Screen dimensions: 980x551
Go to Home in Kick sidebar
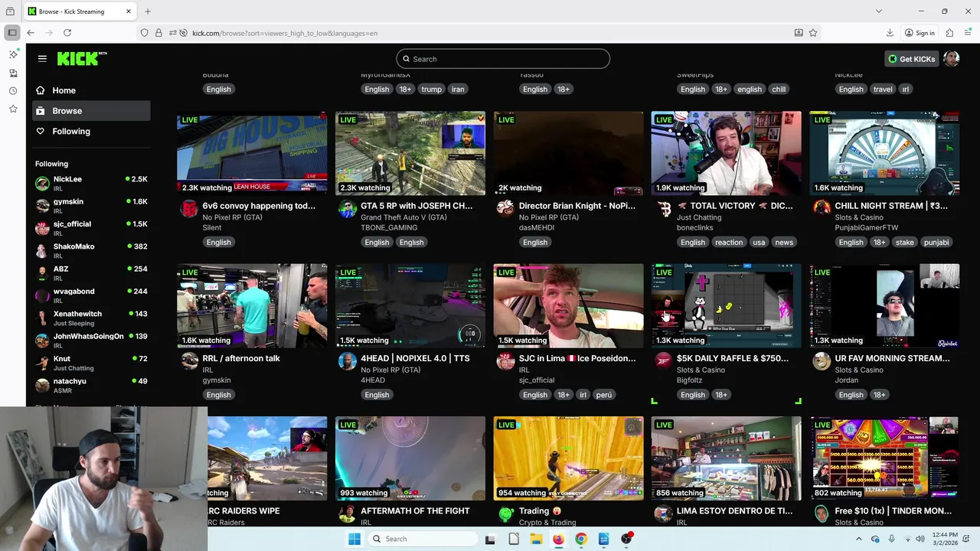pyautogui.click(x=91, y=90)
